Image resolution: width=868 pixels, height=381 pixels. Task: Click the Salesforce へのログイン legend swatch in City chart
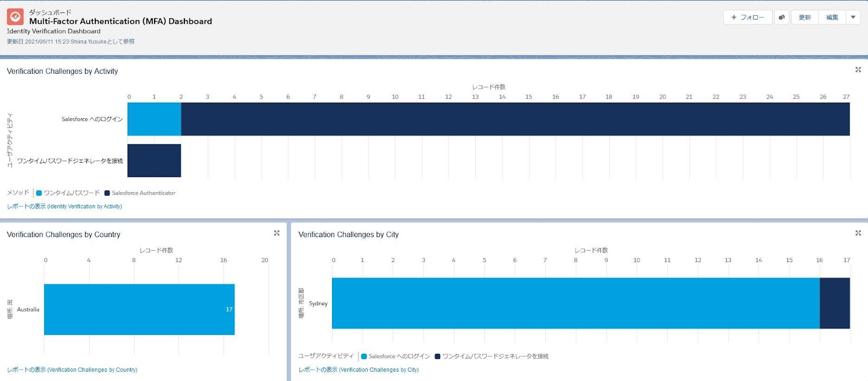(x=364, y=357)
